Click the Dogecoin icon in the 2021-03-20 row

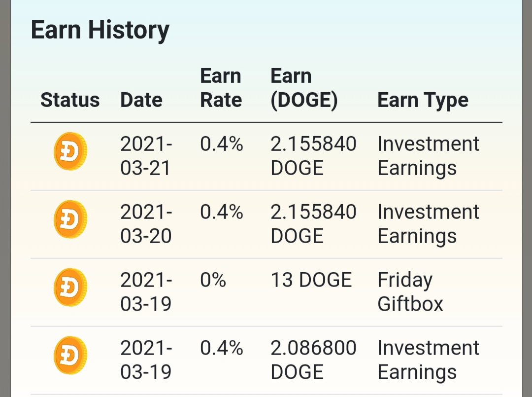(x=70, y=219)
